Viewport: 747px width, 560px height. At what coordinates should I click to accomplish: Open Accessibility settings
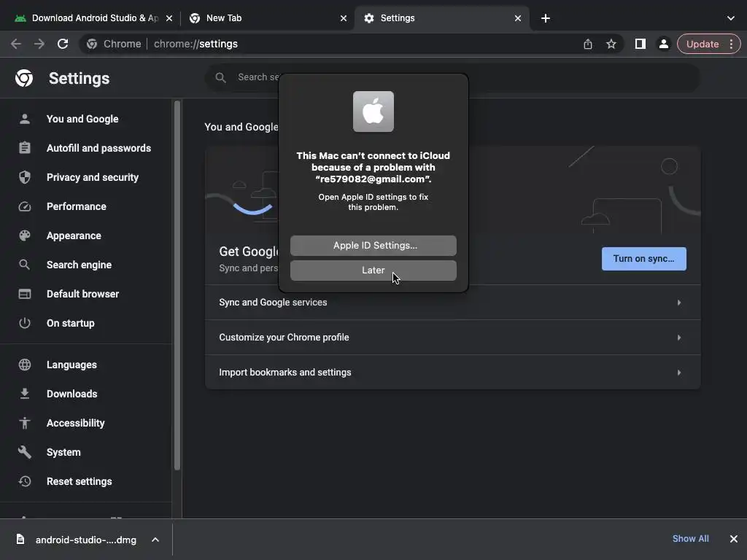point(76,423)
